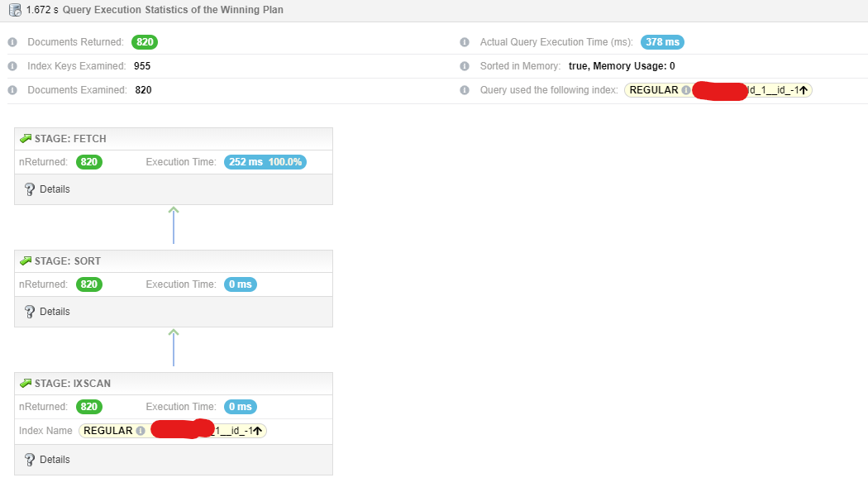Screen dimensions: 868x492
Task: Click the 820 nReturned badge in FETCH stage
Action: 89,162
